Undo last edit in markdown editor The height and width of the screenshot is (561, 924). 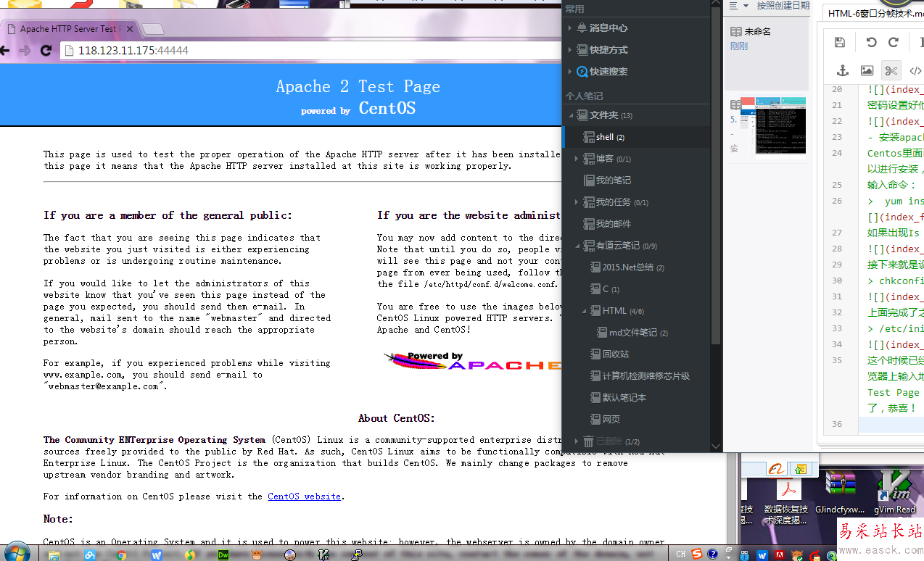click(872, 43)
